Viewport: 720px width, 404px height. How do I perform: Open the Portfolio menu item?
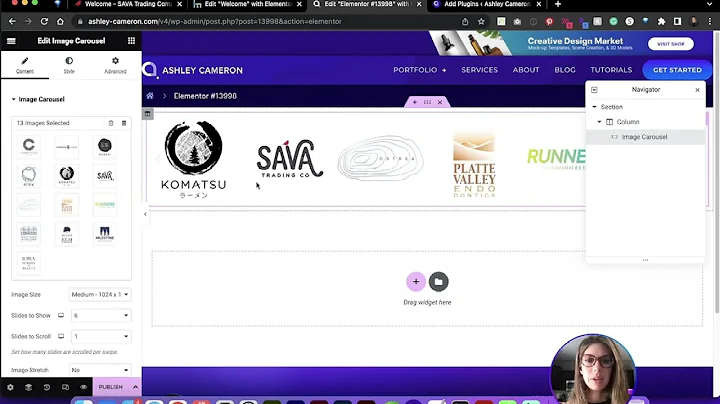click(x=419, y=70)
